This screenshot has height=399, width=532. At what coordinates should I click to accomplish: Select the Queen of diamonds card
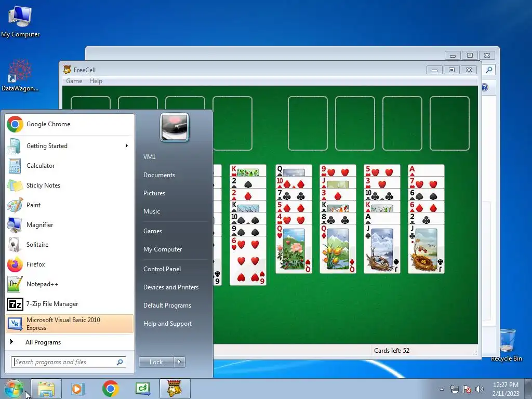tap(338, 249)
